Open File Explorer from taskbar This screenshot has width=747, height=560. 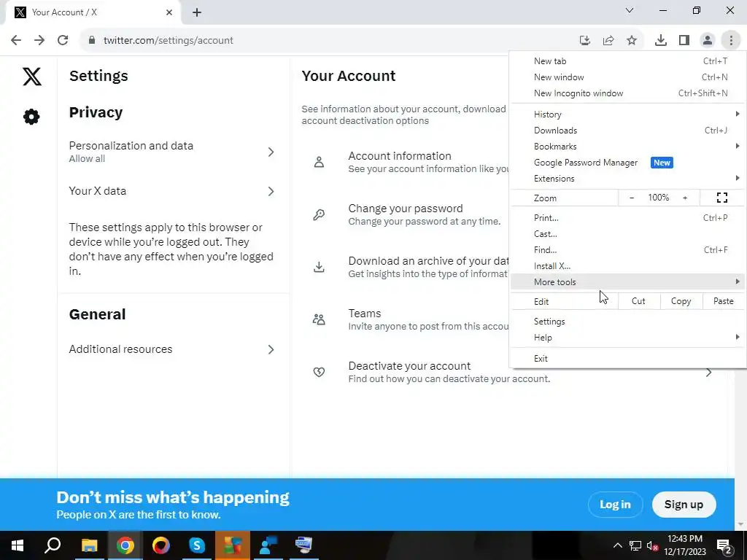point(89,545)
